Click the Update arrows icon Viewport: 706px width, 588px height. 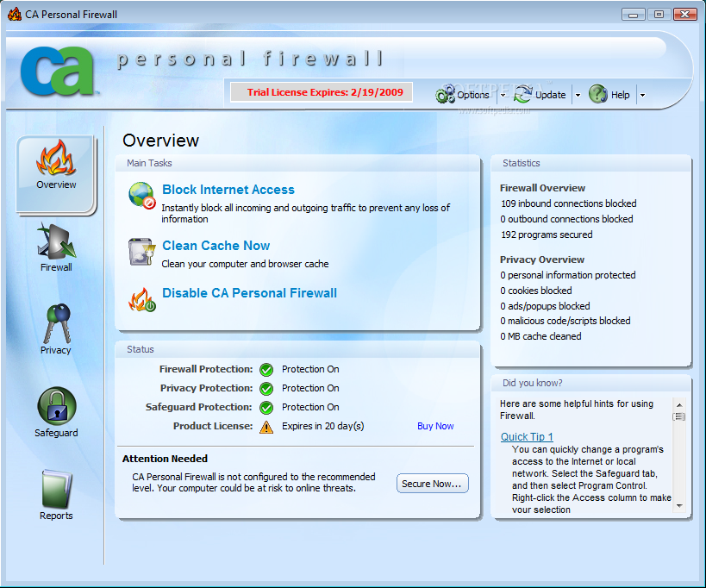523,94
